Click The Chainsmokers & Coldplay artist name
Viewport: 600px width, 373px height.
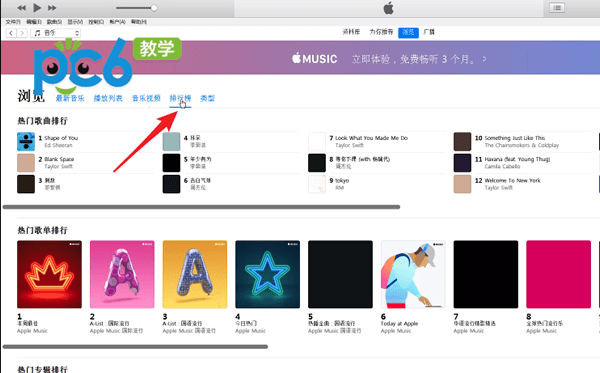pos(522,145)
